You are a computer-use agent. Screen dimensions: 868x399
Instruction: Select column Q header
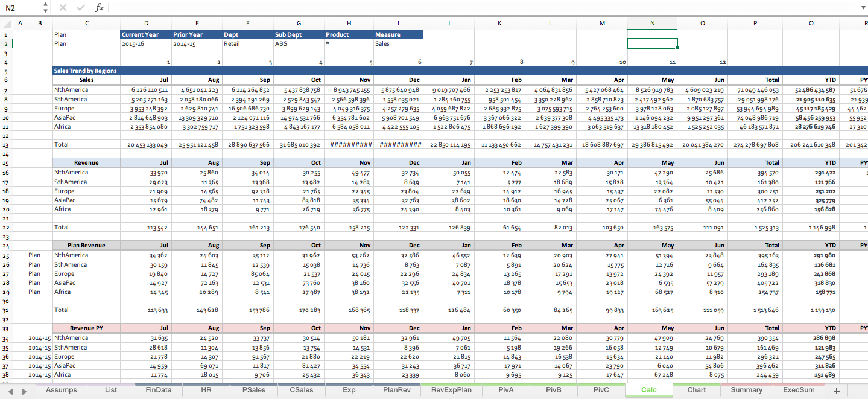811,23
